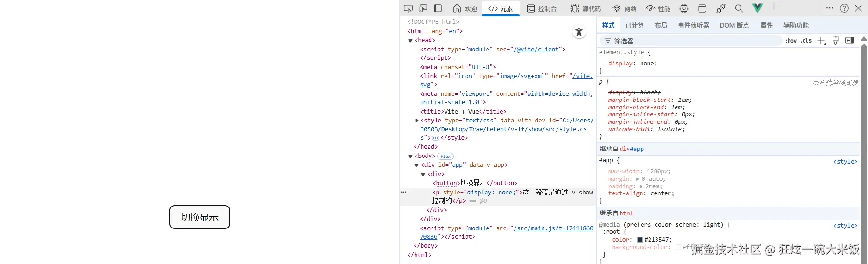Image resolution: width=868 pixels, height=264 pixels.
Task: Collapse the div id="app" node
Action: (x=416, y=165)
